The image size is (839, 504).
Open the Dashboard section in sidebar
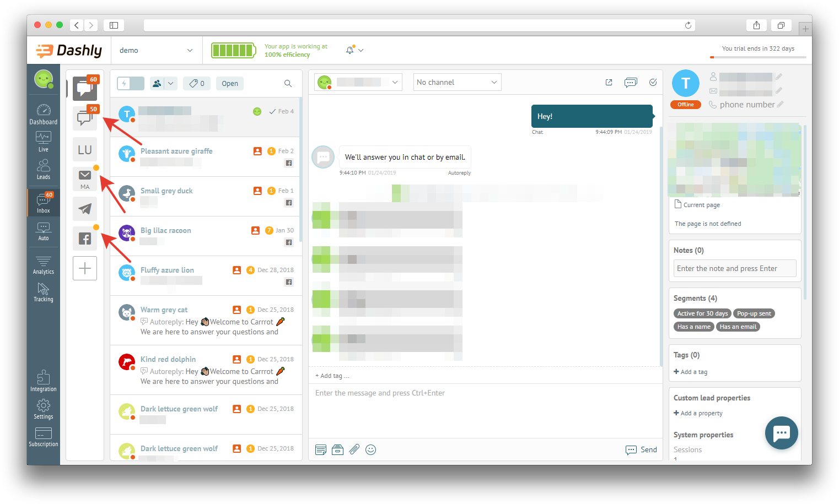44,115
